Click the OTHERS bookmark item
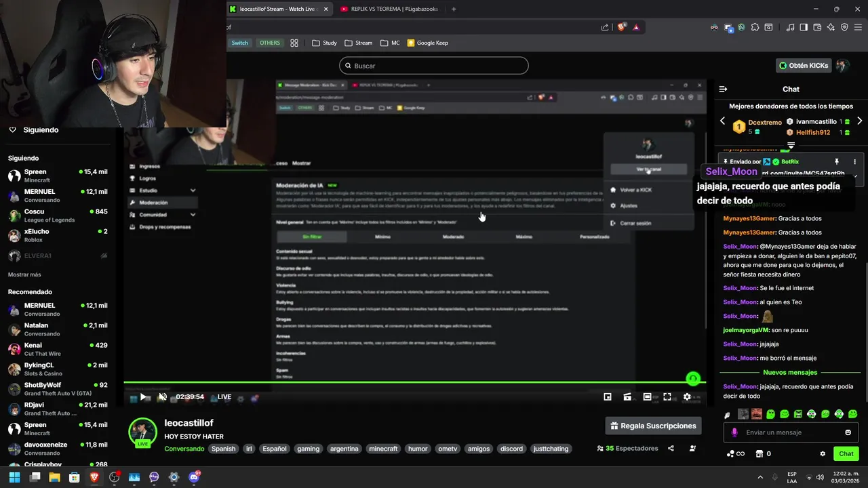 click(x=270, y=43)
